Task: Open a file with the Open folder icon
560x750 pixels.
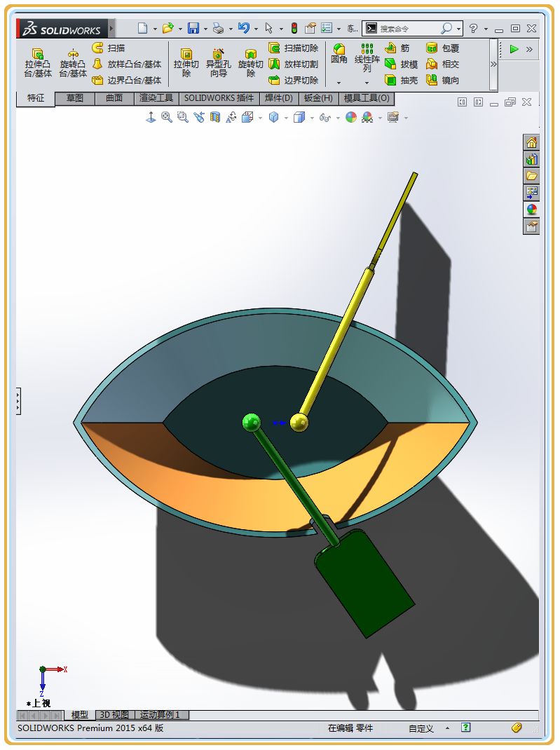Action: pyautogui.click(x=168, y=28)
